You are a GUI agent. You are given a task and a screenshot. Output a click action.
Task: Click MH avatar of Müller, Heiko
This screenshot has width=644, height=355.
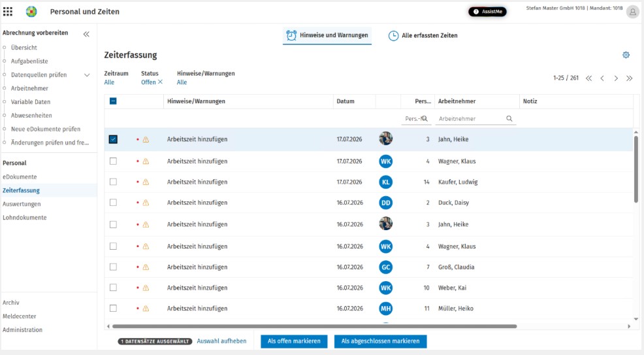point(385,309)
